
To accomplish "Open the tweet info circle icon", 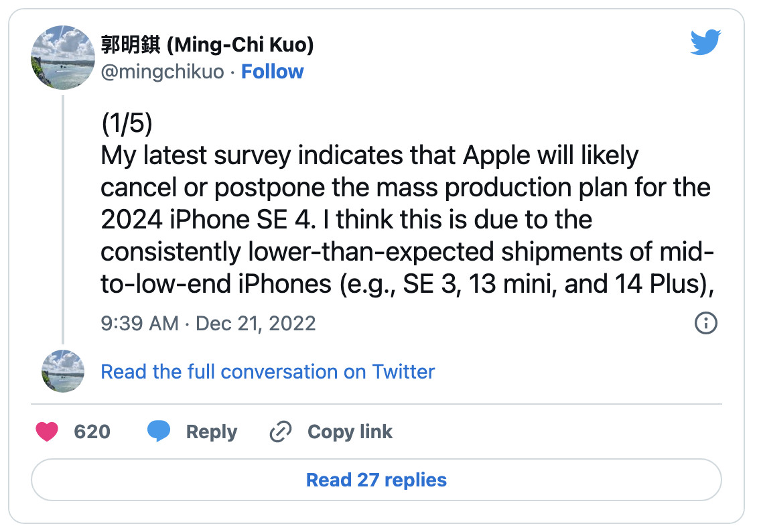I will coord(705,323).
